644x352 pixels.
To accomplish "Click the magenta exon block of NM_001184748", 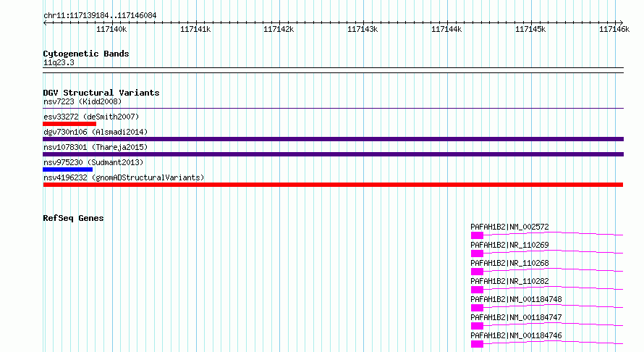I will click(x=477, y=308).
